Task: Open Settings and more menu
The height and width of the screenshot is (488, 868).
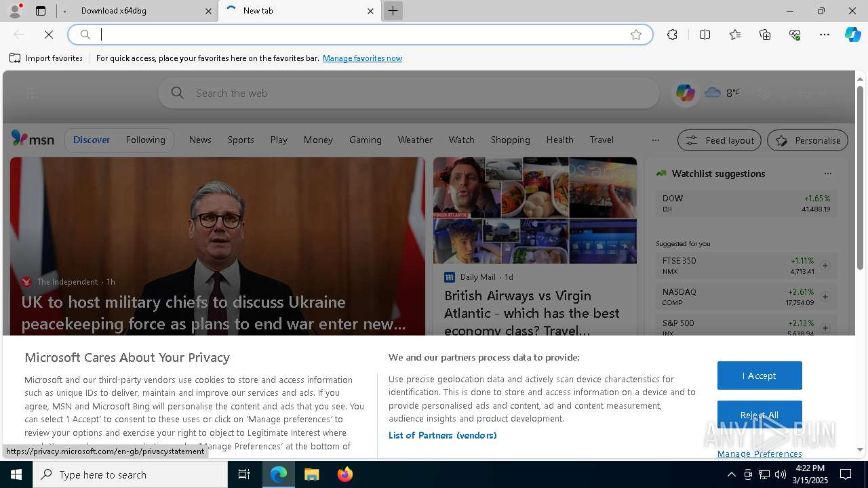Action: point(825,35)
